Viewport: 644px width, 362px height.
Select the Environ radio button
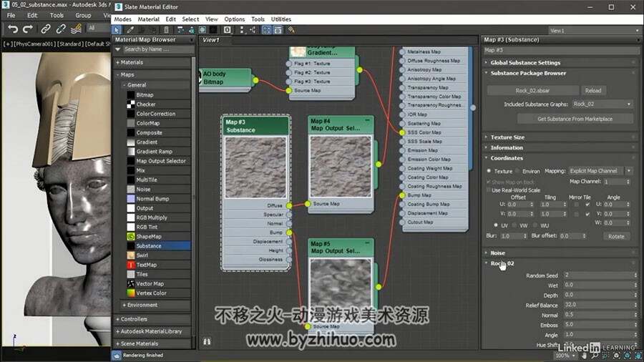[x=517, y=171]
